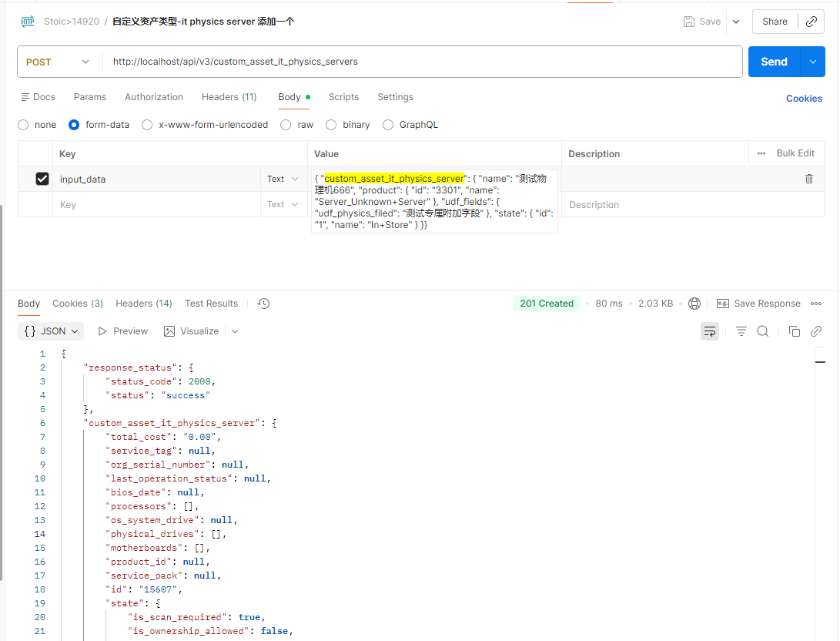The height and width of the screenshot is (641, 840).
Task: Delete the input_data row with trash icon
Action: [x=808, y=179]
